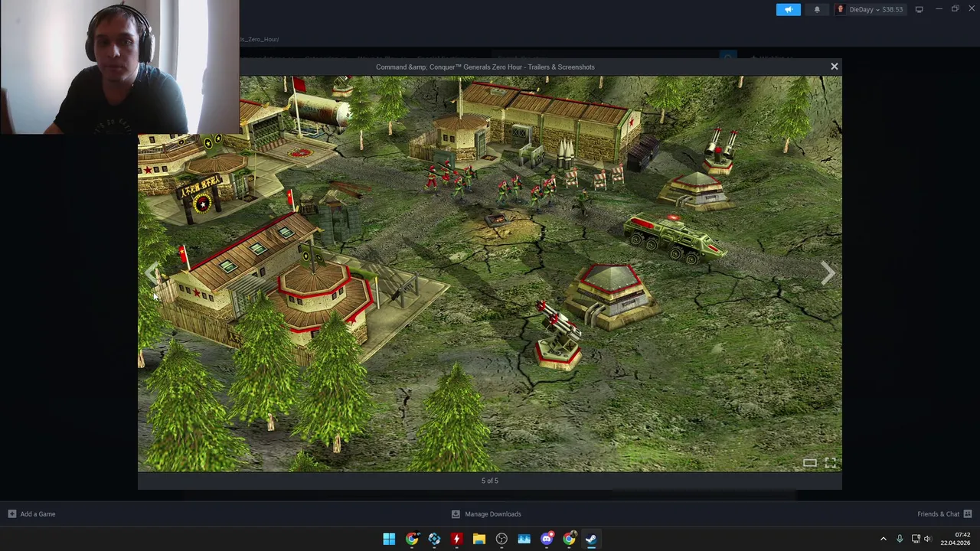Open File Explorer from taskbar

coord(479,539)
